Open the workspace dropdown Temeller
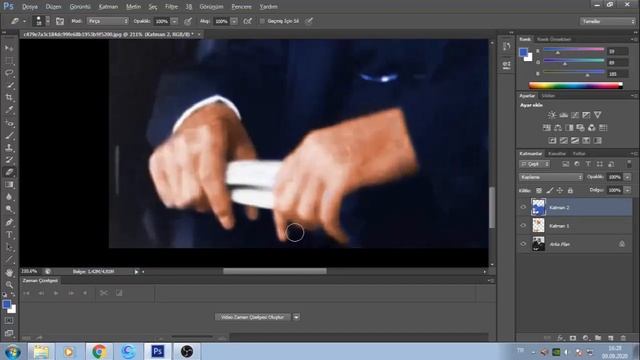Image resolution: width=640 pixels, height=360 pixels. pyautogui.click(x=608, y=21)
